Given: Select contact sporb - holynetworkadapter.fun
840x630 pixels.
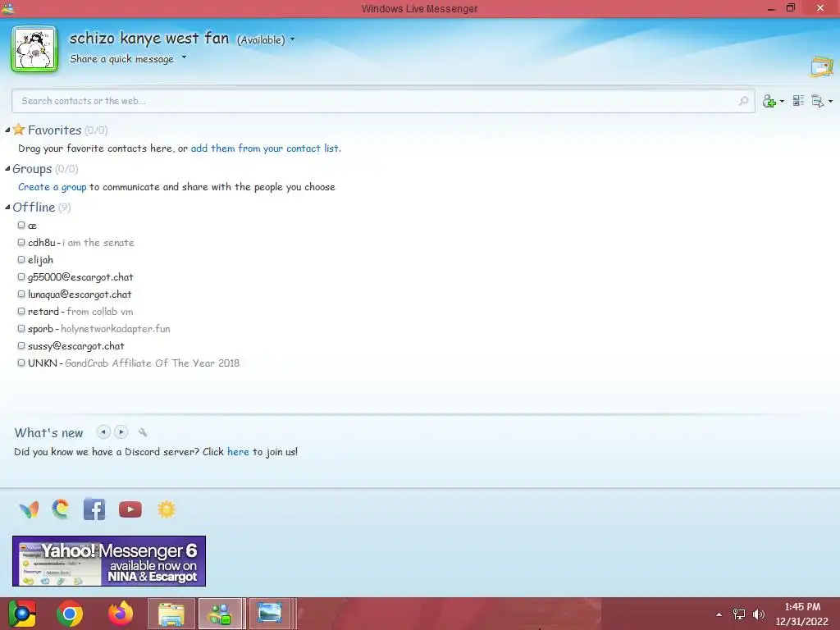Looking at the screenshot, I should [99, 328].
